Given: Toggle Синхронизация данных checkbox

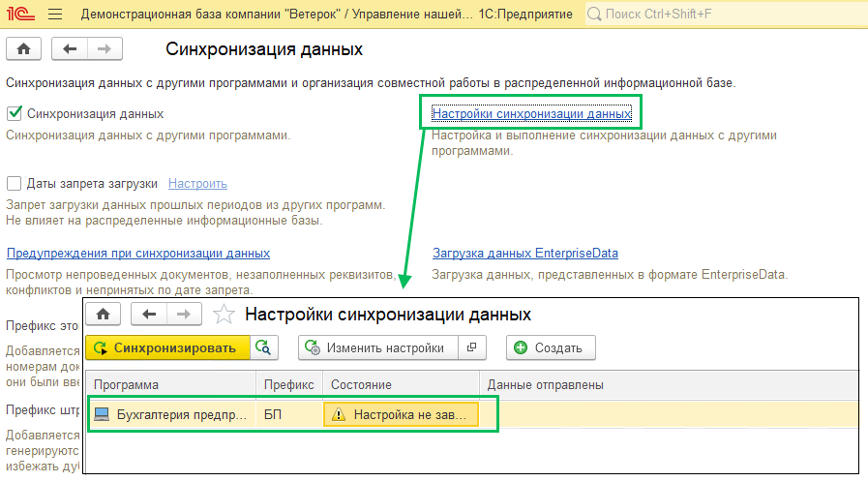Looking at the screenshot, I should pyautogui.click(x=14, y=113).
